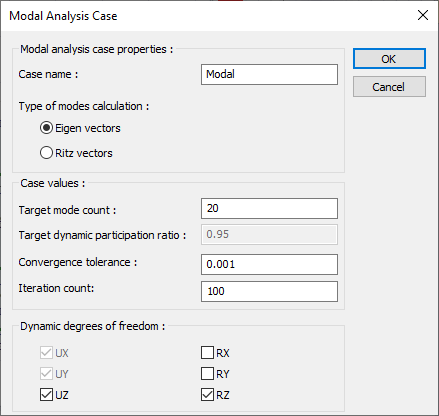This screenshot has height=416, width=439.
Task: Disable the RZ degree of freedom
Action: coord(207,395)
